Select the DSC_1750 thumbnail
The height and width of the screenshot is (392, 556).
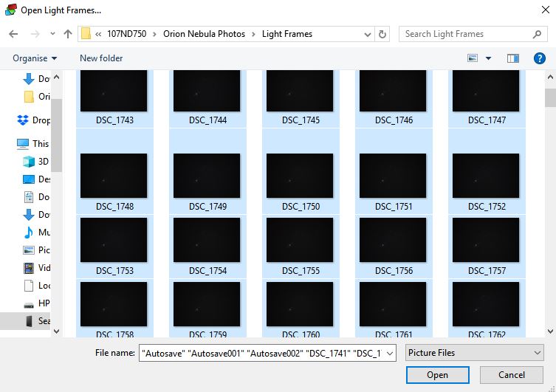coord(300,176)
